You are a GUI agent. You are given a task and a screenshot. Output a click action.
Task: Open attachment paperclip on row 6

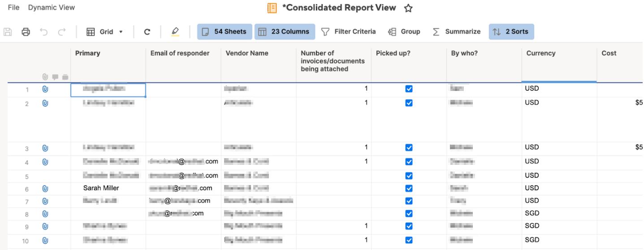45,189
